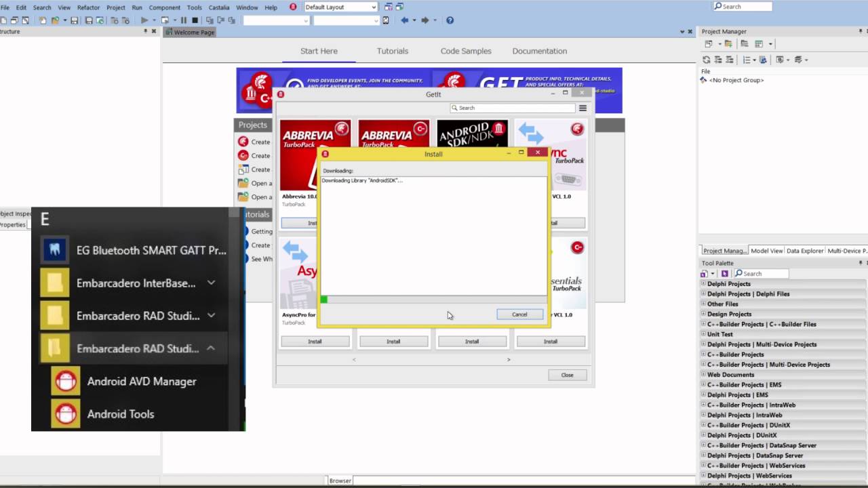Click the pin icon on the Tool Palette panel
Viewport: 868px width, 488px height.
pyautogui.click(x=861, y=263)
